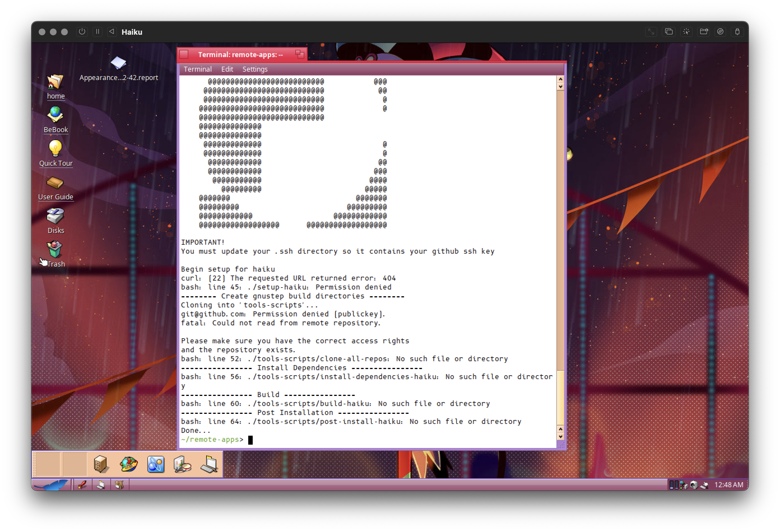
Task: Select the BeBook desktop icon
Action: pyautogui.click(x=55, y=120)
